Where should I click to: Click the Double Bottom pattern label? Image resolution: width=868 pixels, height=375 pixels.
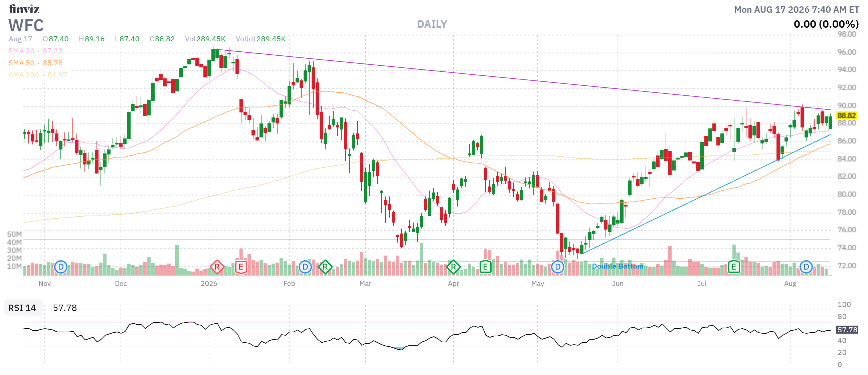click(617, 266)
